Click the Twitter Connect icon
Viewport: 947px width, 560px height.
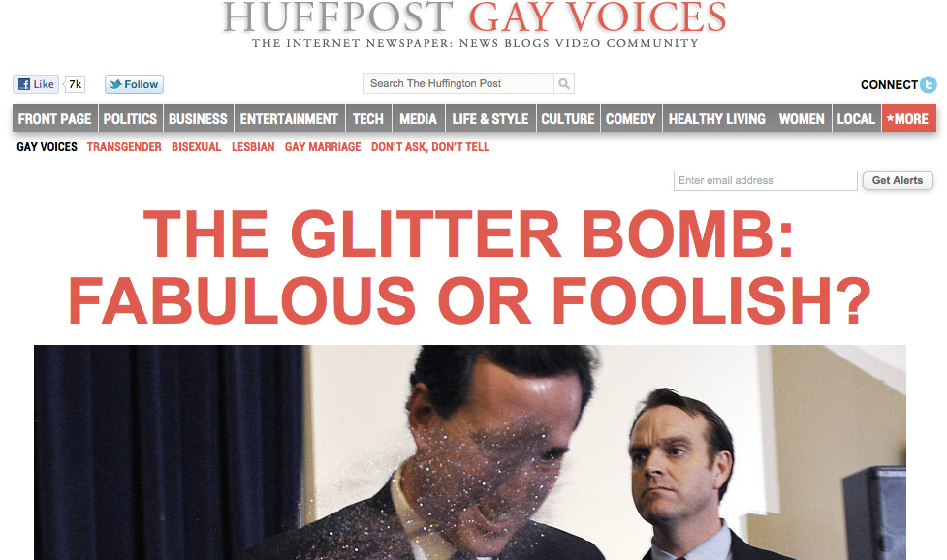coord(929,84)
